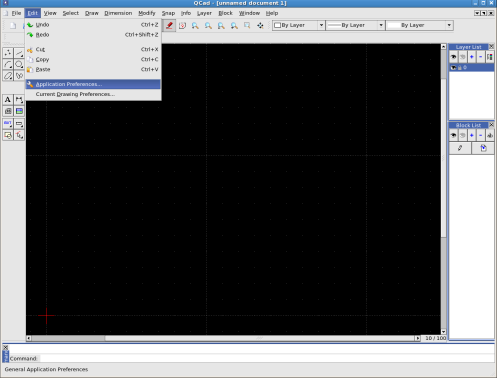This screenshot has height=378, width=497.
Task: Open the Snap menu
Action: tap(168, 13)
